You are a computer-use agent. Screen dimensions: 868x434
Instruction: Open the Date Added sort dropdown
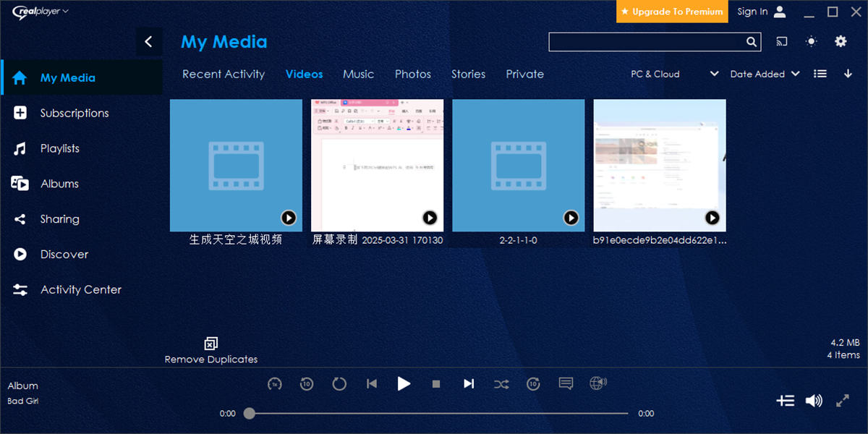764,73
